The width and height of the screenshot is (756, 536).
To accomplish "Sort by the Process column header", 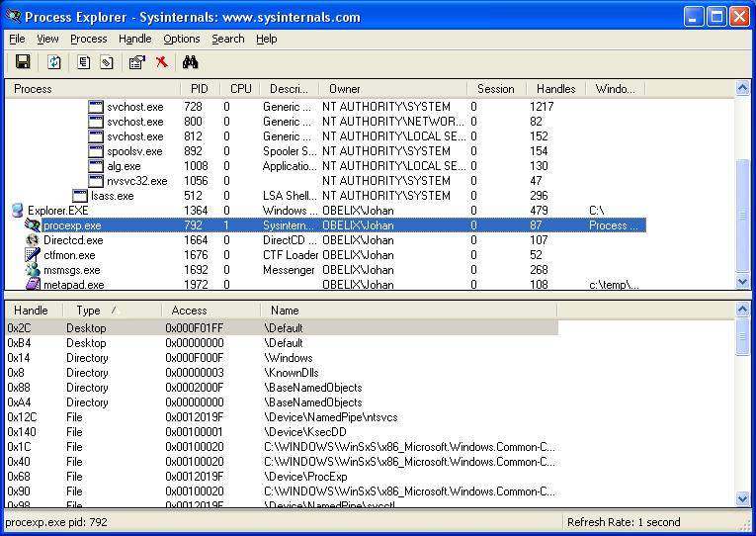I will point(93,89).
